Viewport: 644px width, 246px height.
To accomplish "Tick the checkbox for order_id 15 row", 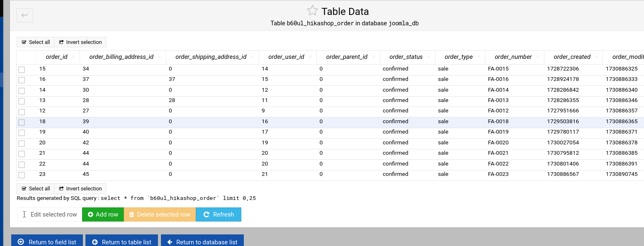I will tap(22, 69).
